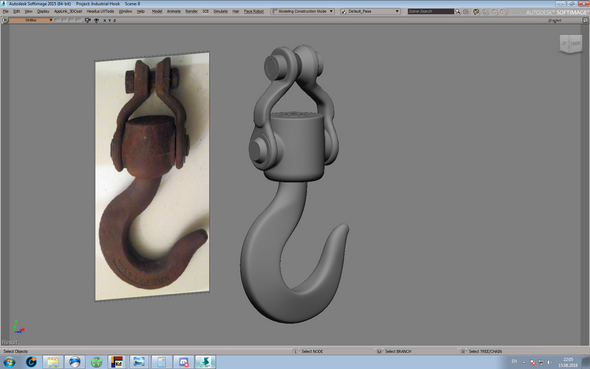This screenshot has height=369, width=590.
Task: Open the notepad document taskbar icon
Action: click(x=161, y=362)
